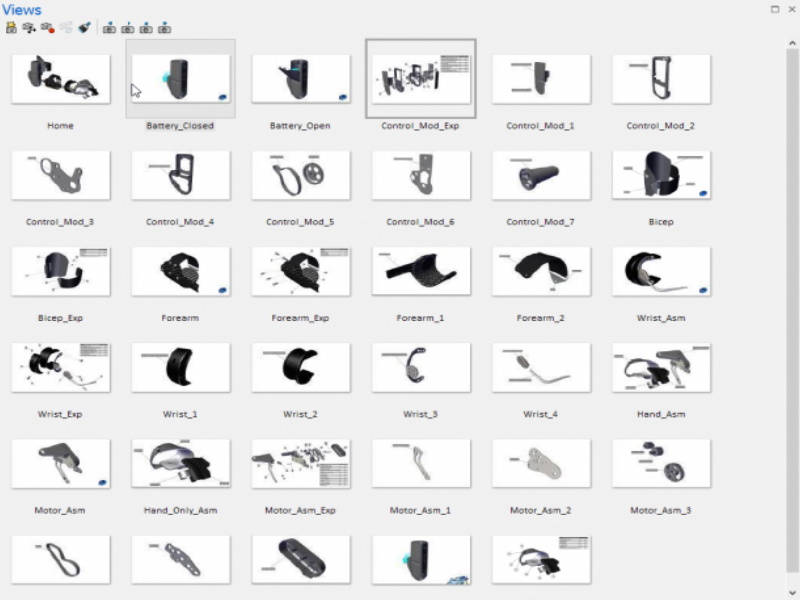Open the Bicep view thumbnail
This screenshot has height=600, width=800.
pyautogui.click(x=660, y=175)
